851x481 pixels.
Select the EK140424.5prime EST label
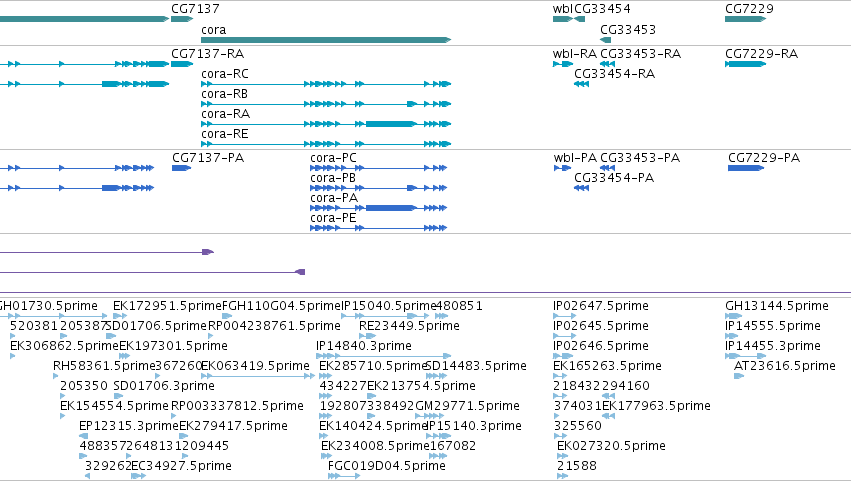click(x=372, y=427)
